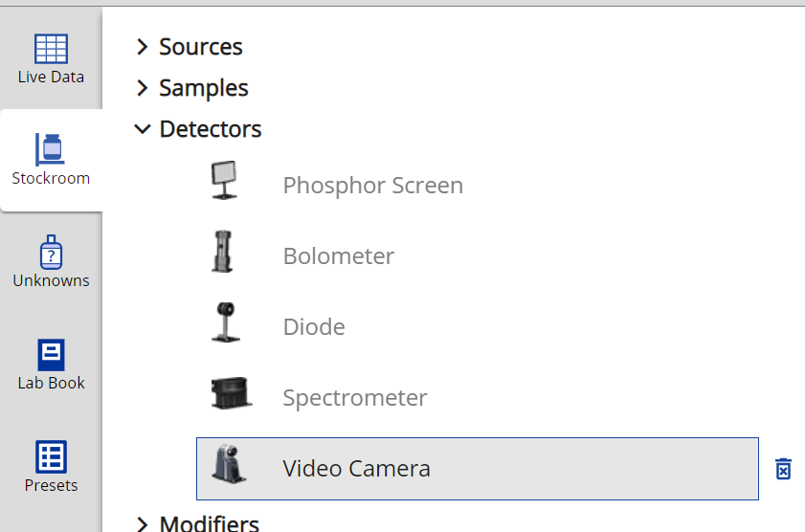Select the Video Camera label
The image size is (805, 532).
(x=356, y=469)
